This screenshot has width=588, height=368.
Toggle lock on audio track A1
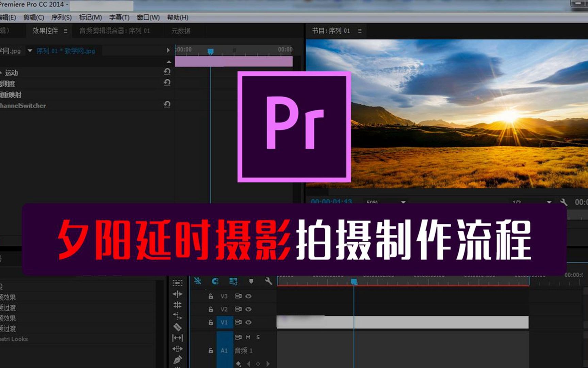(211, 350)
